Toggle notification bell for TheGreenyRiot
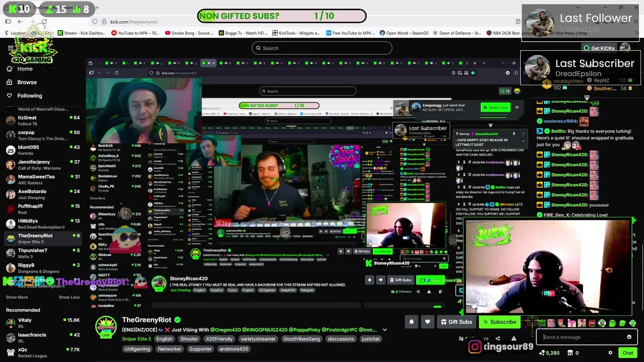This screenshot has height=362, width=644. (412, 322)
